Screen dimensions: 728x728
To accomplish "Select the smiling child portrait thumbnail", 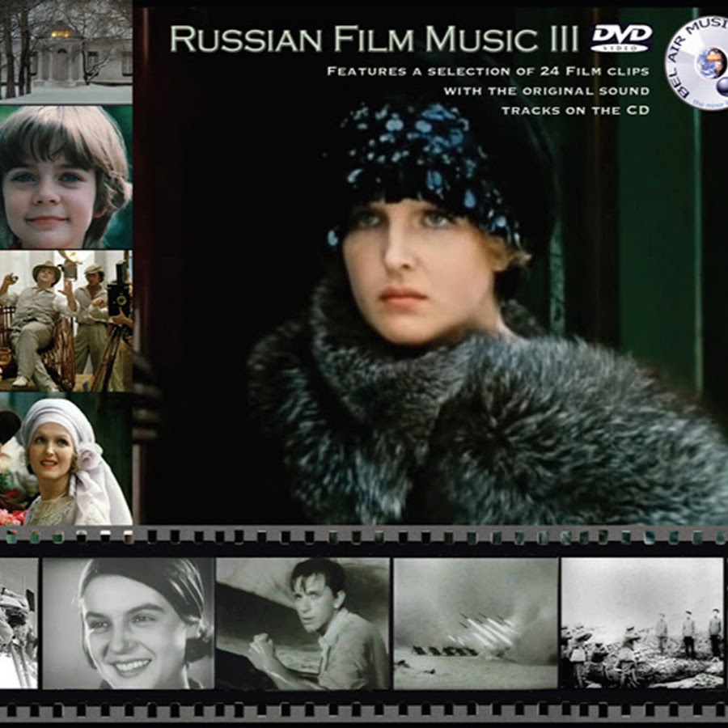I will 66,177.
